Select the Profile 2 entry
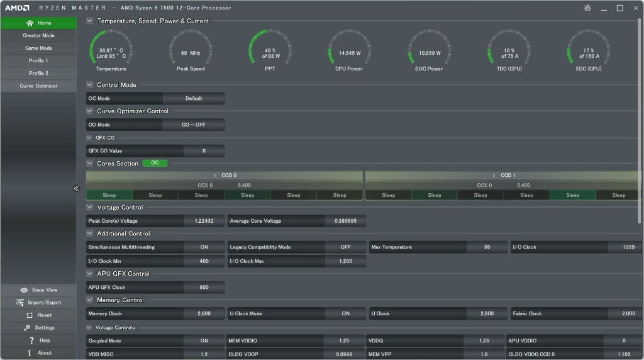 tap(38, 74)
